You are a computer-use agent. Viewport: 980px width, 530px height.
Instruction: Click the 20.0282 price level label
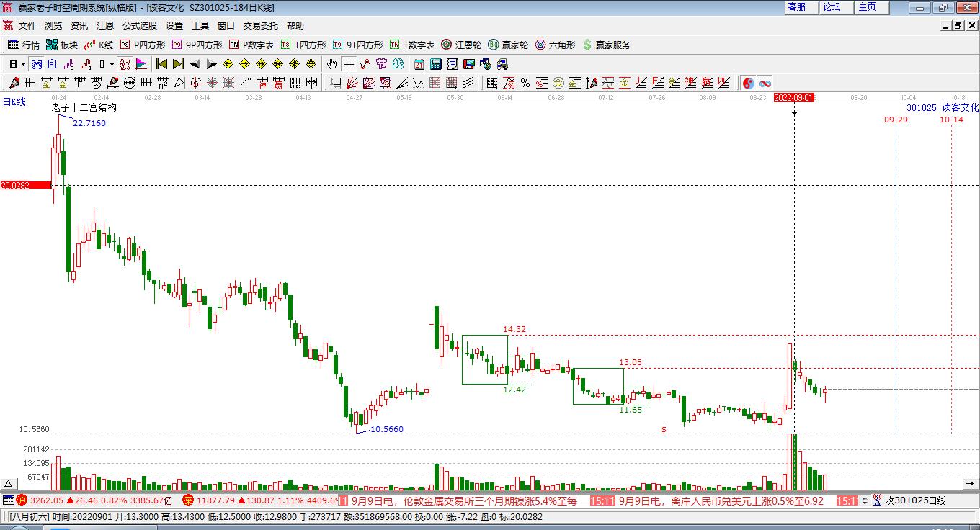point(25,185)
